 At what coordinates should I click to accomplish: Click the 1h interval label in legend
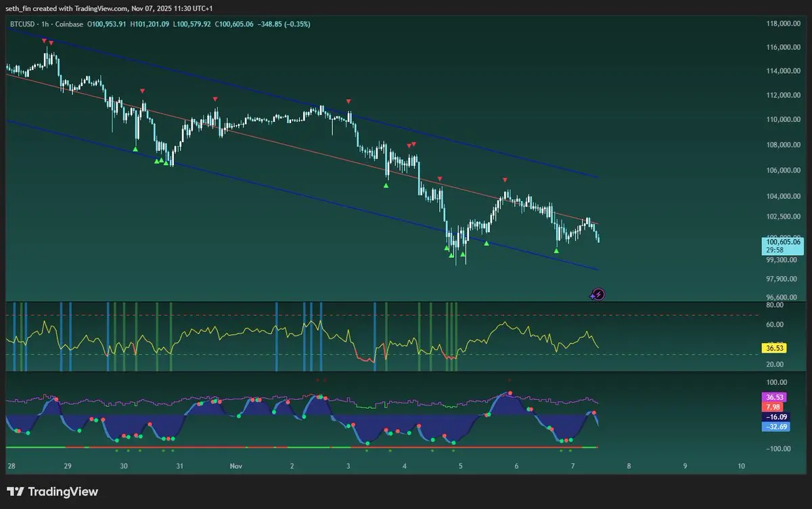point(46,24)
